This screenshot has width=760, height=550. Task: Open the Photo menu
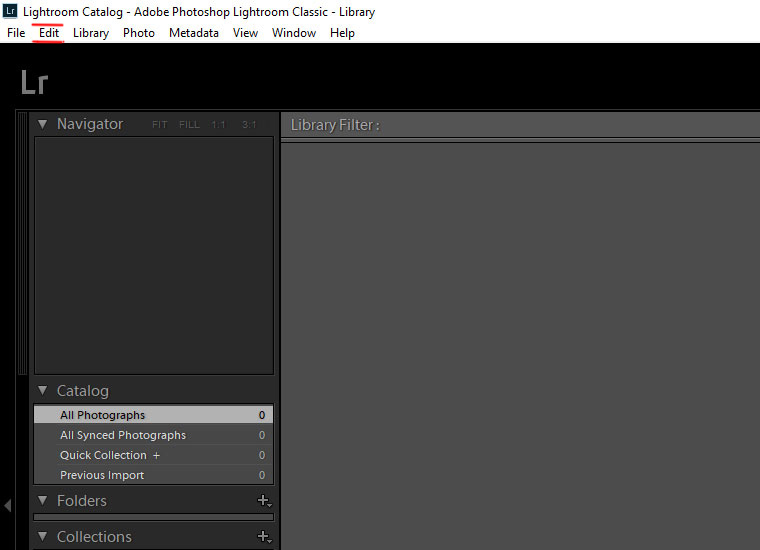(x=139, y=33)
